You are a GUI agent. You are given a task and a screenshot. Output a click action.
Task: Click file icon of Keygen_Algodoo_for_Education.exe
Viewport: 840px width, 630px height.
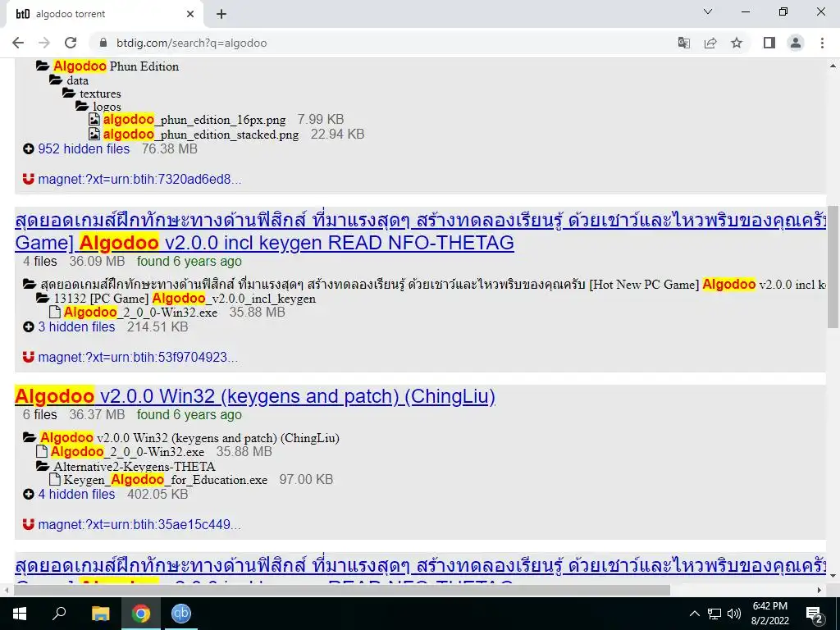[55, 479]
